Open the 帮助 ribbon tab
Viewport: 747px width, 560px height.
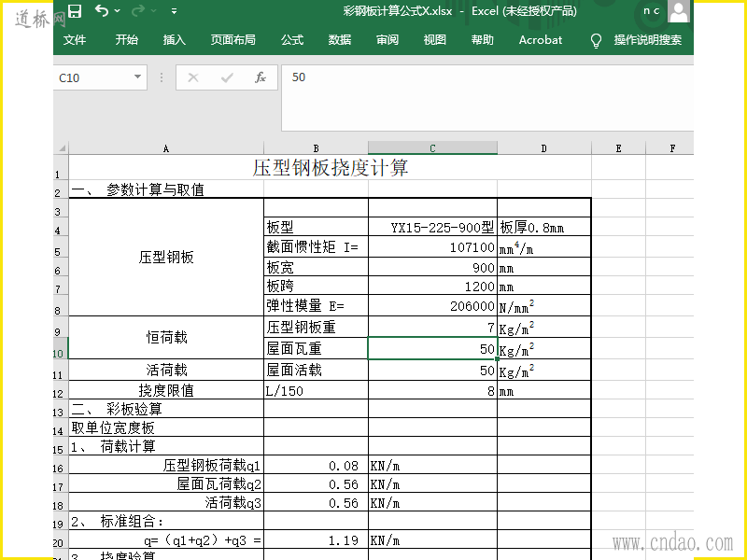pyautogui.click(x=483, y=40)
